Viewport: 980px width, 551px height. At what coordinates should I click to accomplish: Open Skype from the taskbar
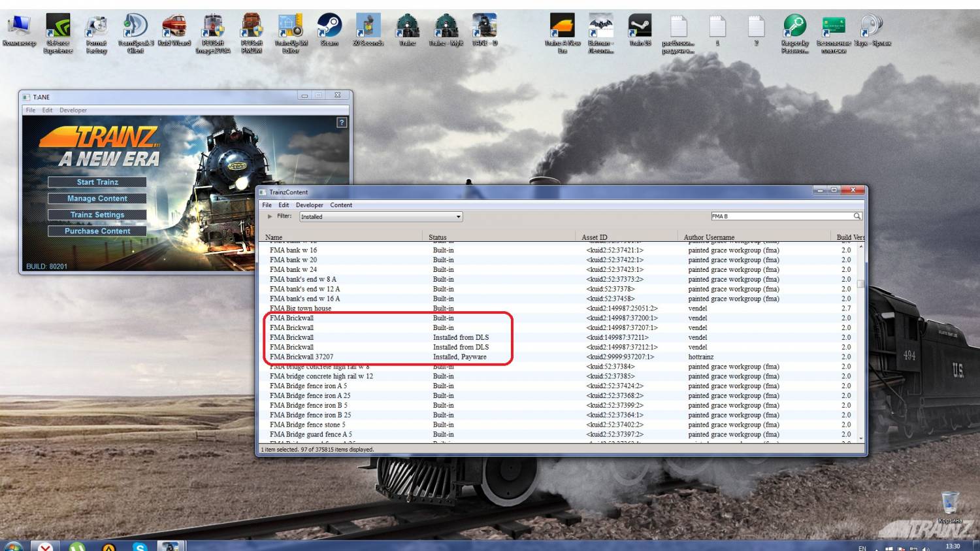point(140,546)
